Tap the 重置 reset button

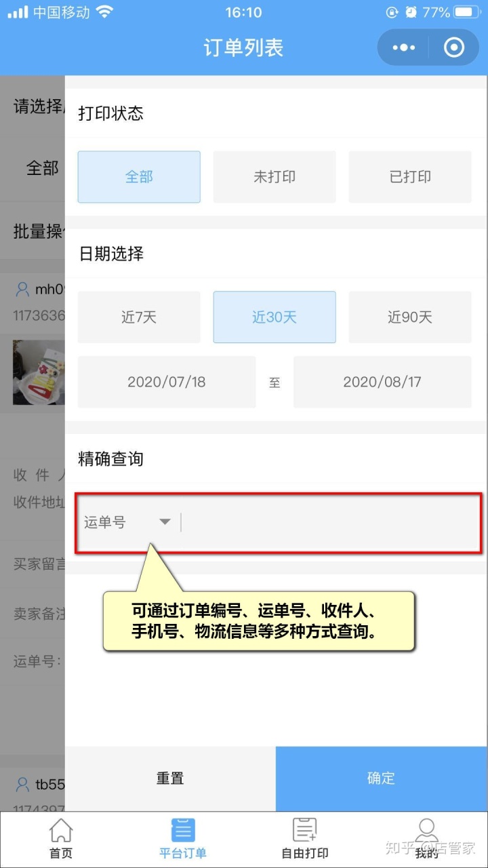point(170,778)
